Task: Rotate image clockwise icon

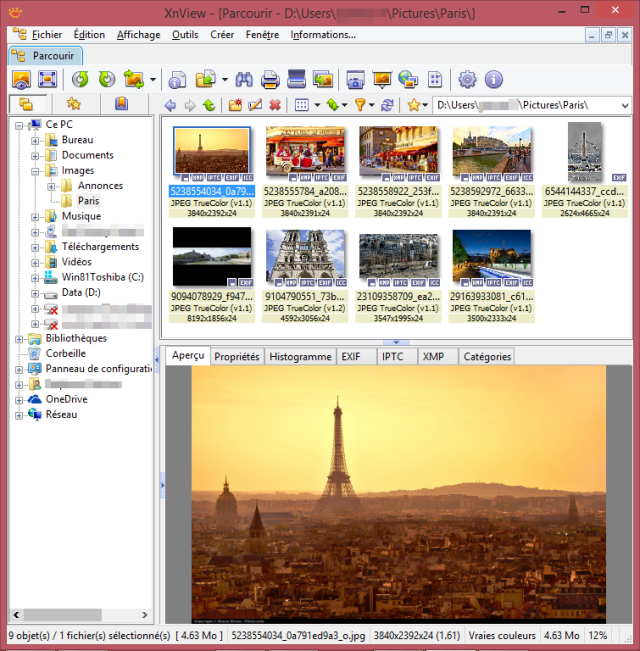Action: 107,79
